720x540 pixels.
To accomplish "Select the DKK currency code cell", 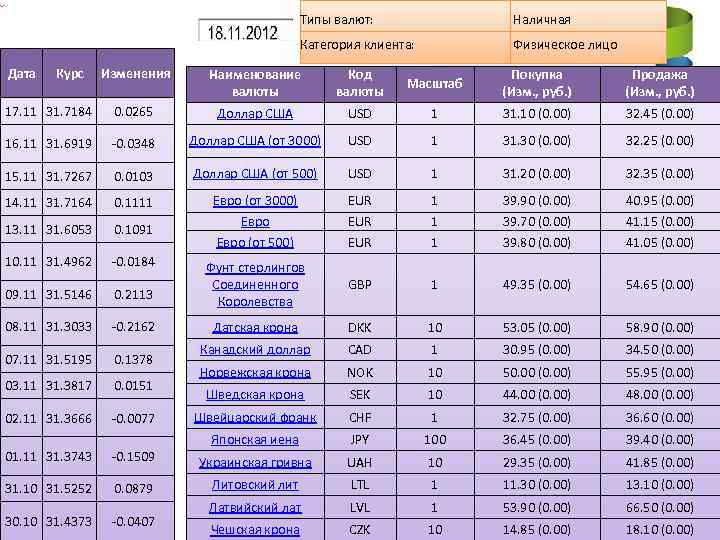I will 360,327.
